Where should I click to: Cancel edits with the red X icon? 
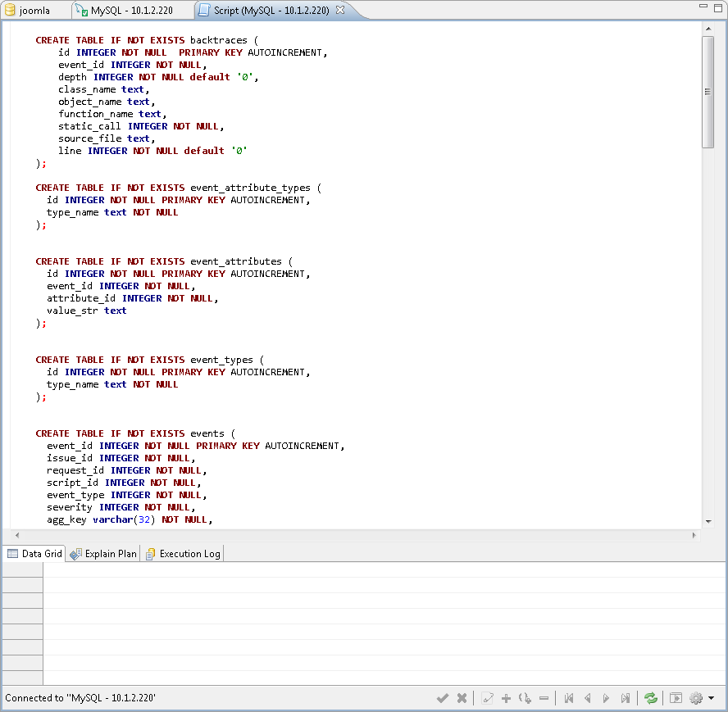pyautogui.click(x=462, y=697)
